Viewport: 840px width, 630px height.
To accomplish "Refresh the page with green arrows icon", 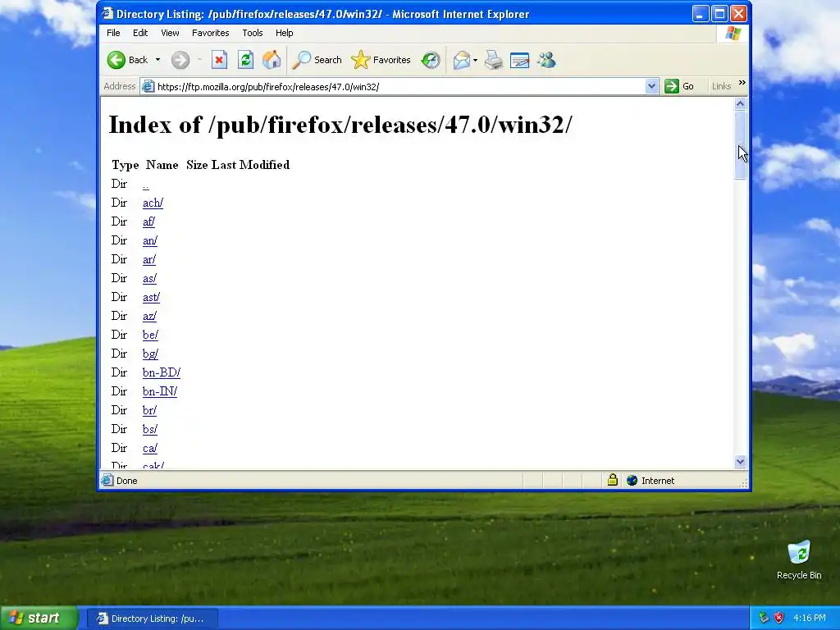I will (246, 60).
